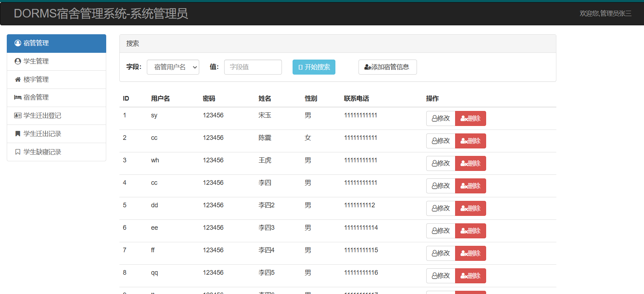Click 欢迎您,管理员张三 text
Viewport: 644px width, 294px height.
pos(606,14)
